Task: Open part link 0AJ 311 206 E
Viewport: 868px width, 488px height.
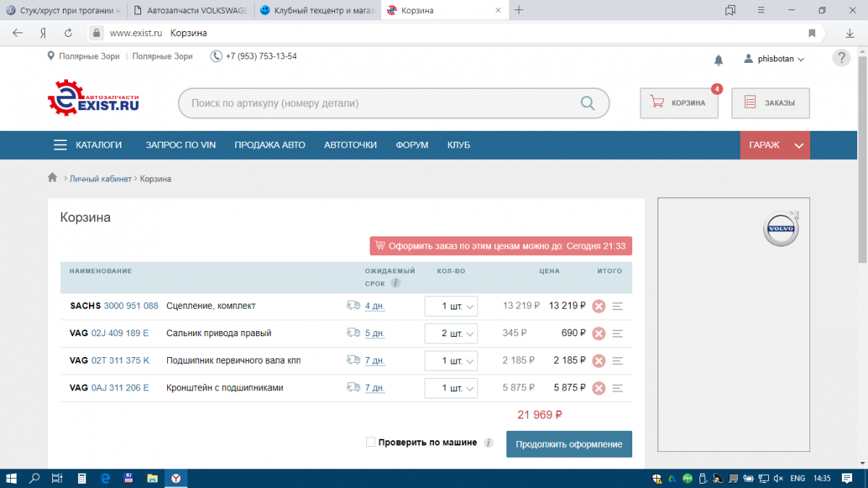Action: pyautogui.click(x=120, y=388)
